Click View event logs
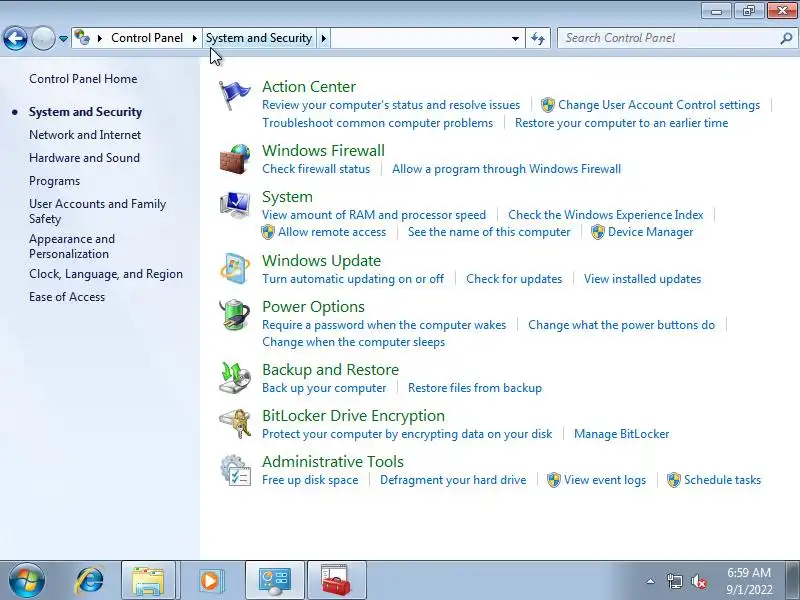The height and width of the screenshot is (600, 800). 605,480
